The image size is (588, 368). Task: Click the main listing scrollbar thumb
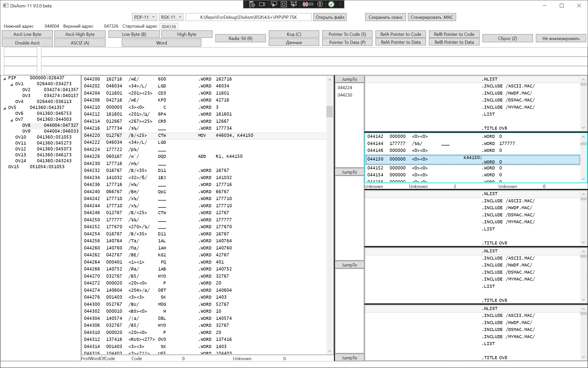coord(329,112)
